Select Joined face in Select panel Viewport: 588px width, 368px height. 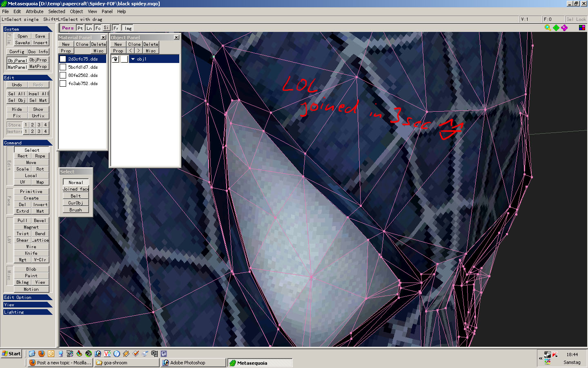tap(76, 189)
